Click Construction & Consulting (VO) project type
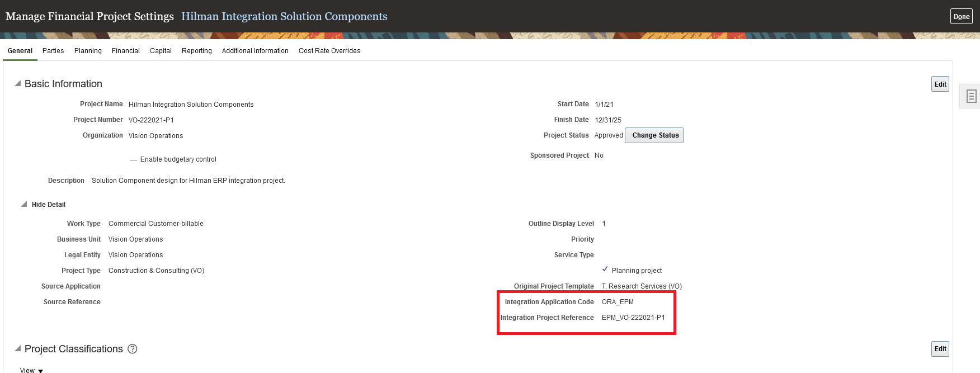This screenshot has height=373, width=980. (157, 271)
